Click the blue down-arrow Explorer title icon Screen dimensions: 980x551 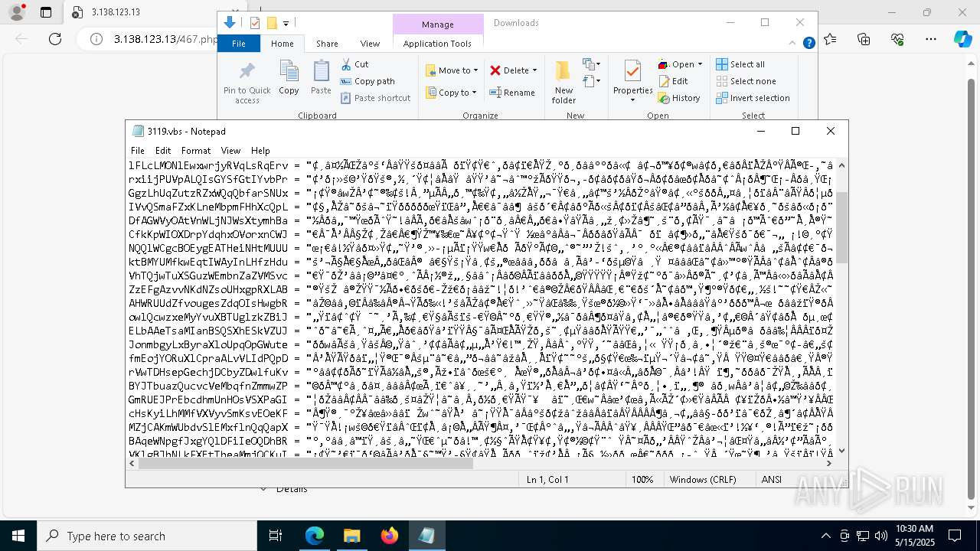(x=229, y=23)
